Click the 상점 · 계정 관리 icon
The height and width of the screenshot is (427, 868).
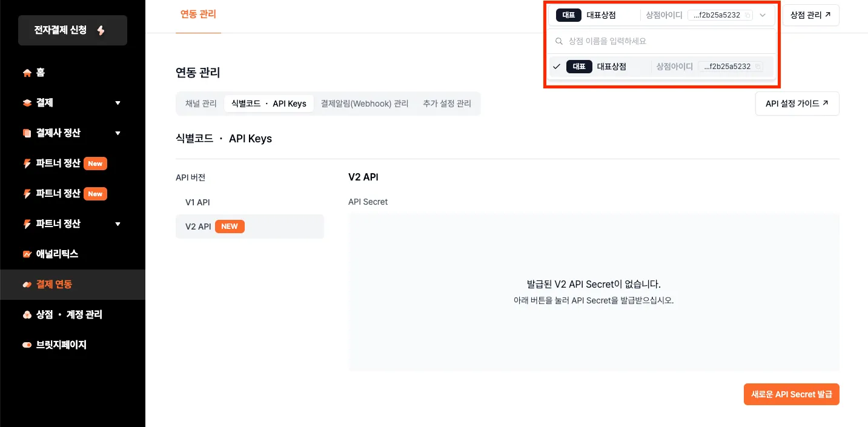[x=27, y=315]
